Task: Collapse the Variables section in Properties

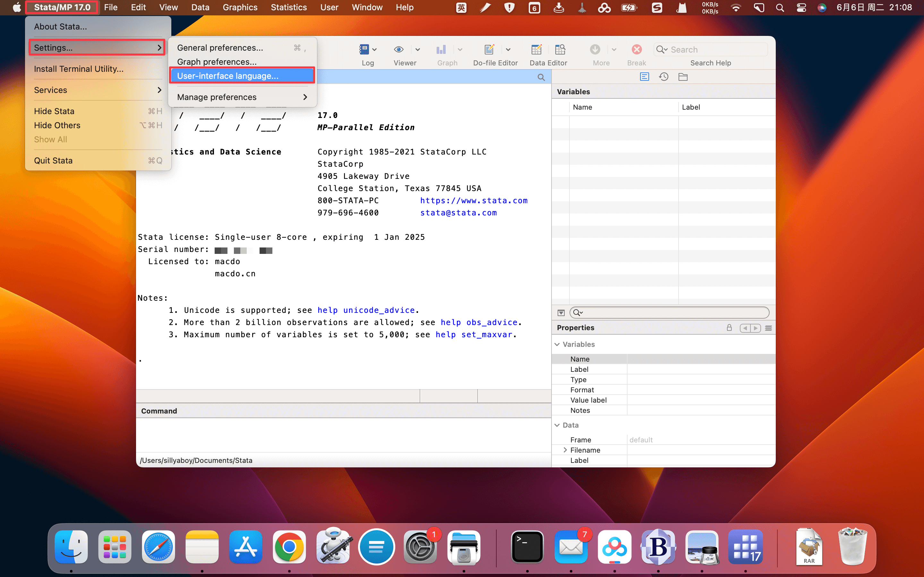Action: point(557,344)
